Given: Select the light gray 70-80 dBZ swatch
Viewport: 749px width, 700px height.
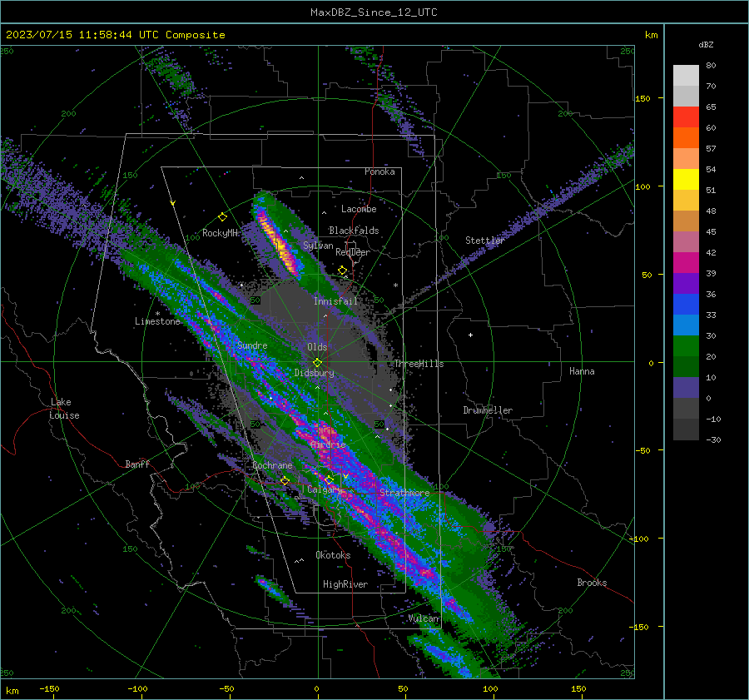Looking at the screenshot, I should 686,76.
